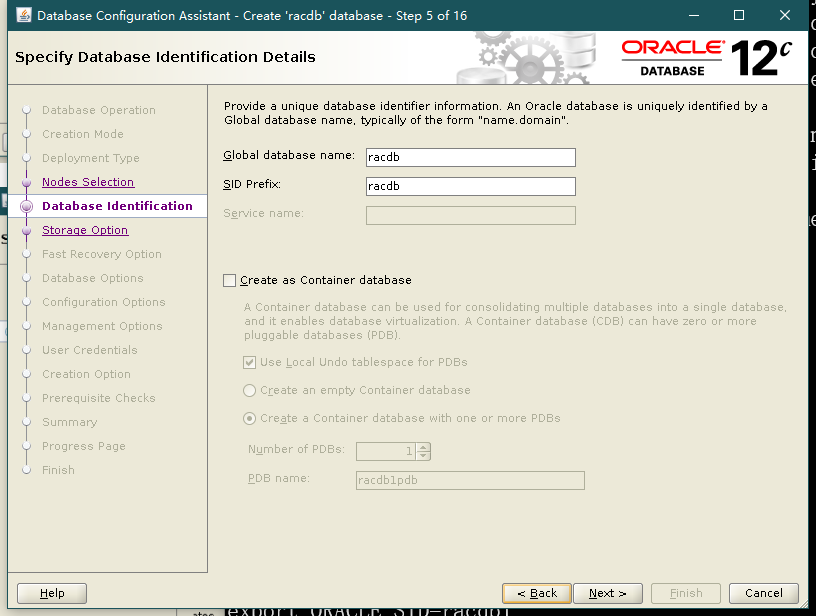Click the Java icon in the title bar
The width and height of the screenshot is (816, 616).
(x=23, y=15)
